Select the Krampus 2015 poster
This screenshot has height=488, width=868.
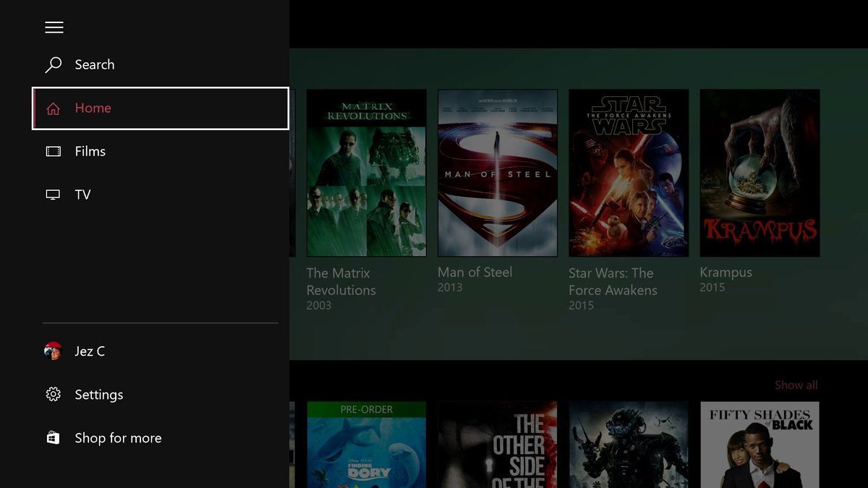(759, 173)
